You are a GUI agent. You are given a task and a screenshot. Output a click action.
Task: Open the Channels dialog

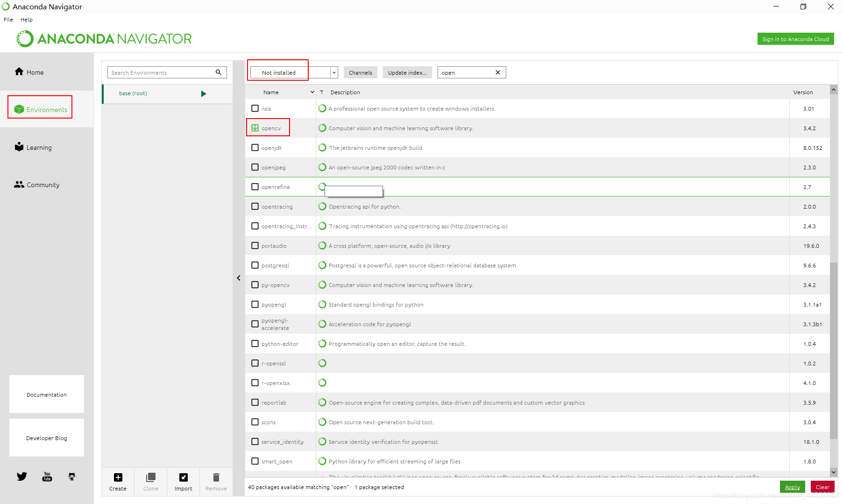coord(361,72)
